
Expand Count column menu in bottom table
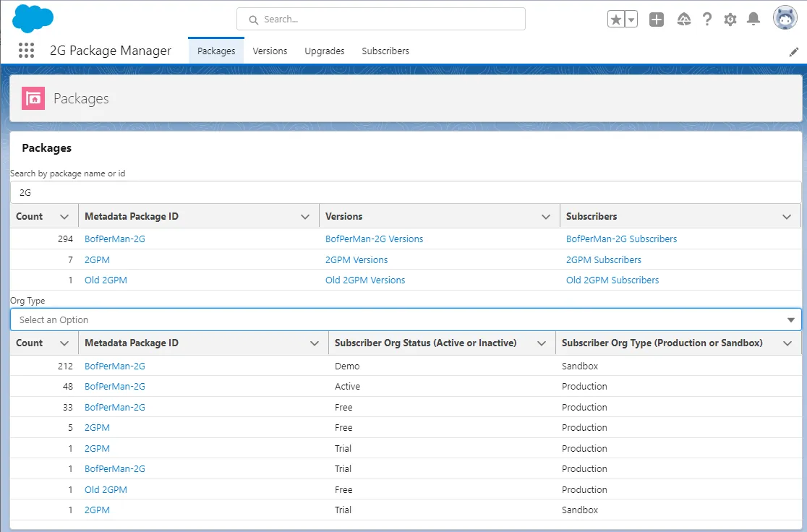click(64, 343)
